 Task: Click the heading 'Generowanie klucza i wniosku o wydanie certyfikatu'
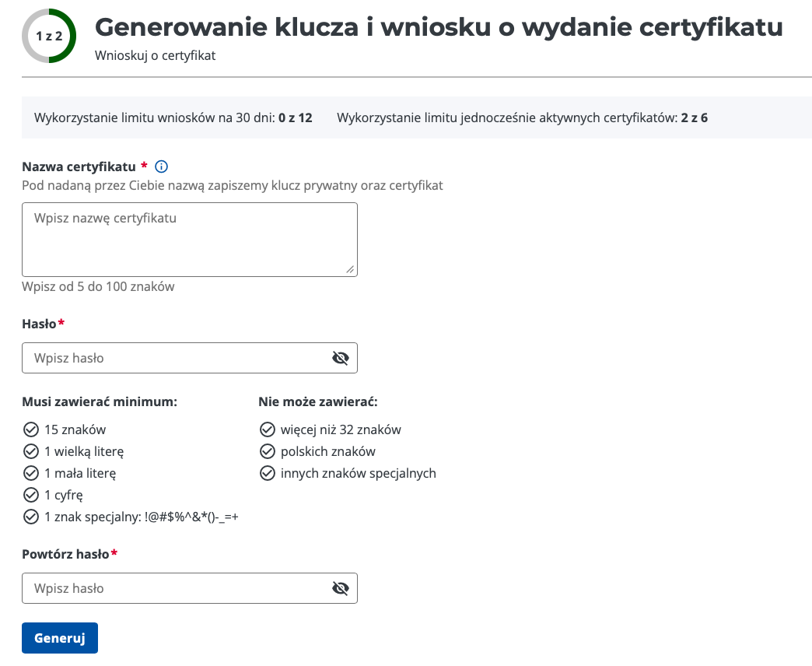[x=439, y=27]
